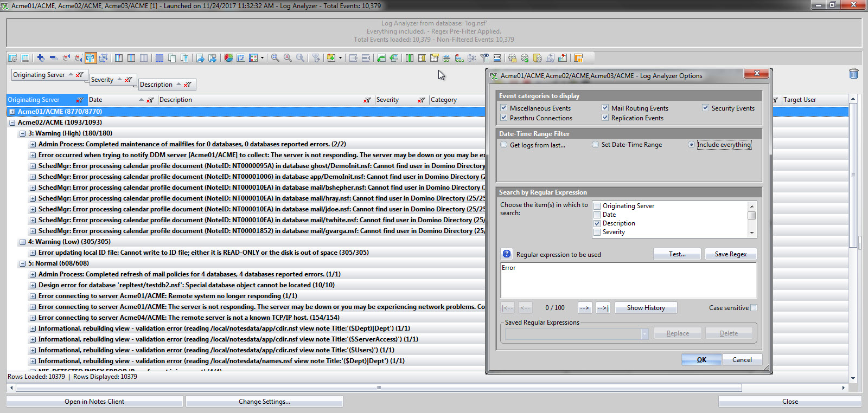Click the funnel with eye toolbar icon
868x413 pixels.
coord(484,58)
